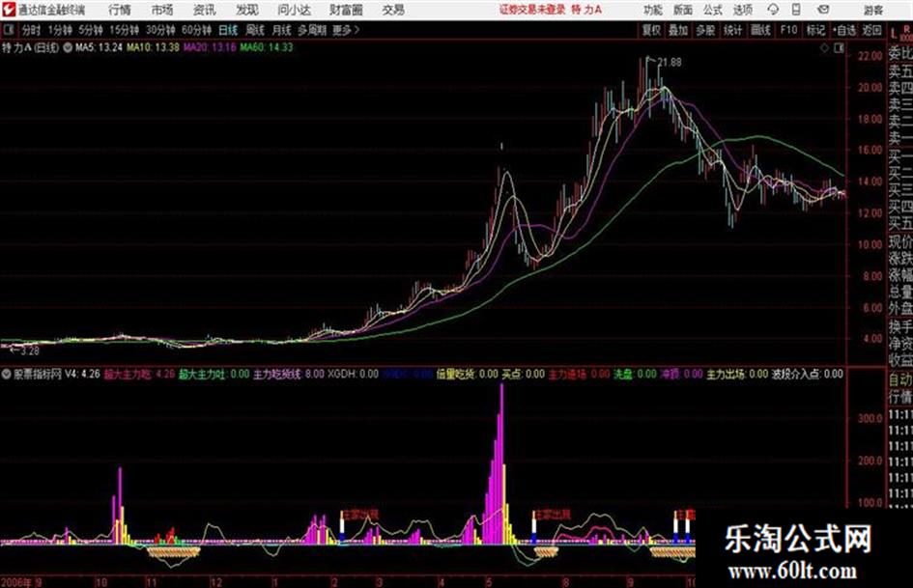
Task: Open the 财富圈 menu
Action: (346, 10)
